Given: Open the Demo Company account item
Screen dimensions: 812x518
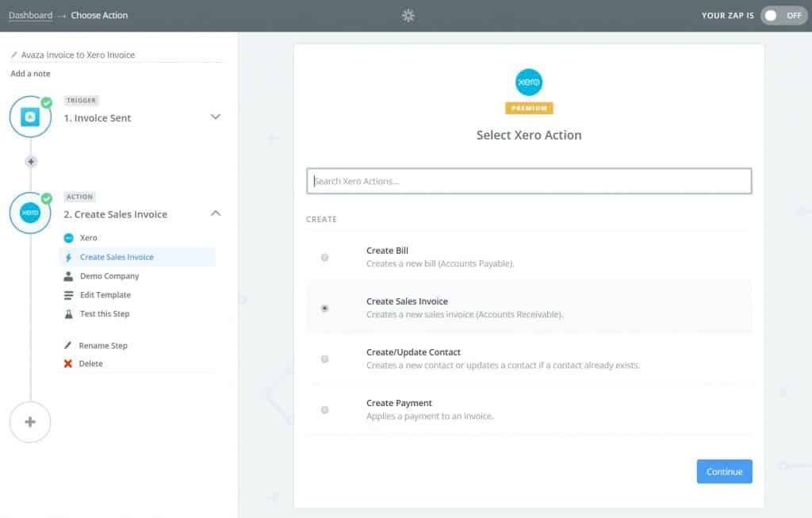Looking at the screenshot, I should pos(109,276).
